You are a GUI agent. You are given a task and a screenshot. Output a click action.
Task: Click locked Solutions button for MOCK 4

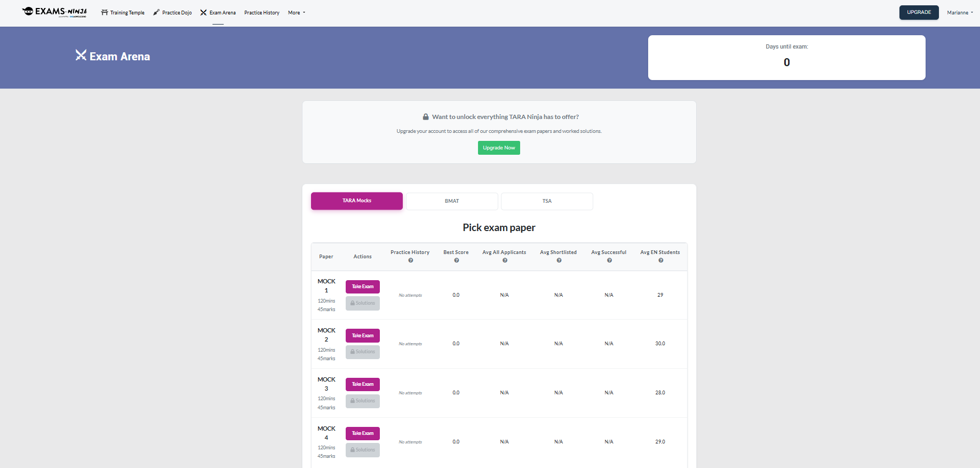tap(363, 450)
